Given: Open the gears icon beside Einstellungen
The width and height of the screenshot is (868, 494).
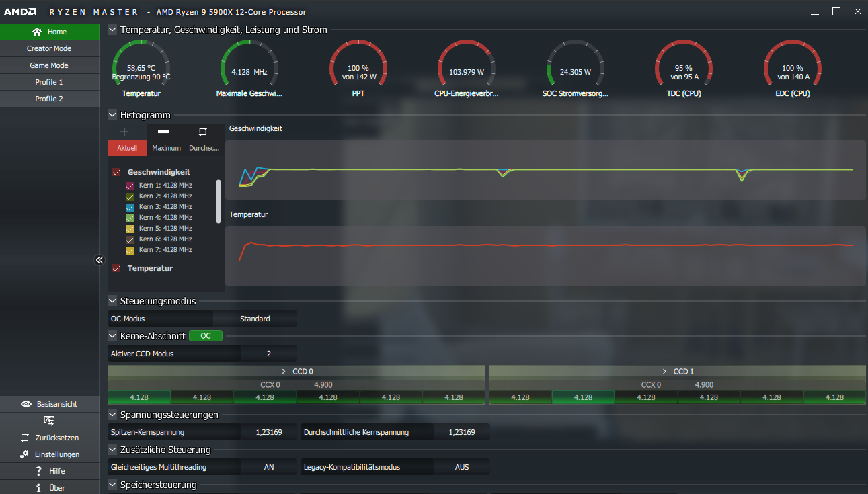Looking at the screenshot, I should pyautogui.click(x=24, y=454).
